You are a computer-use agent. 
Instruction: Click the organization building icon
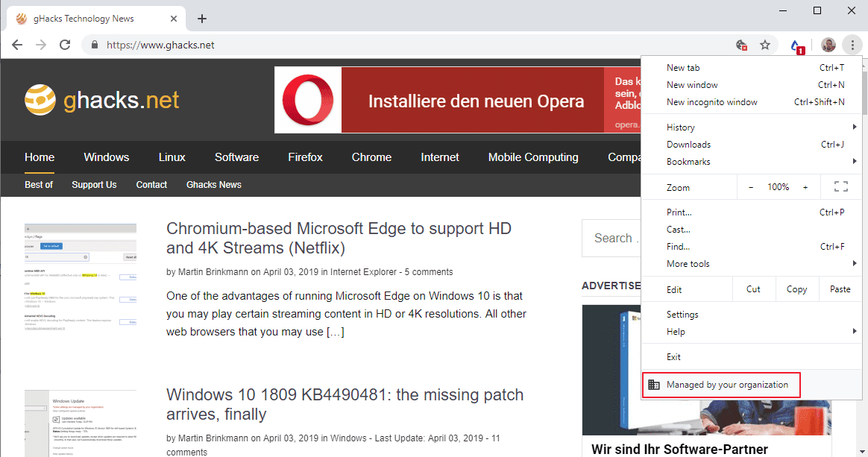click(654, 385)
